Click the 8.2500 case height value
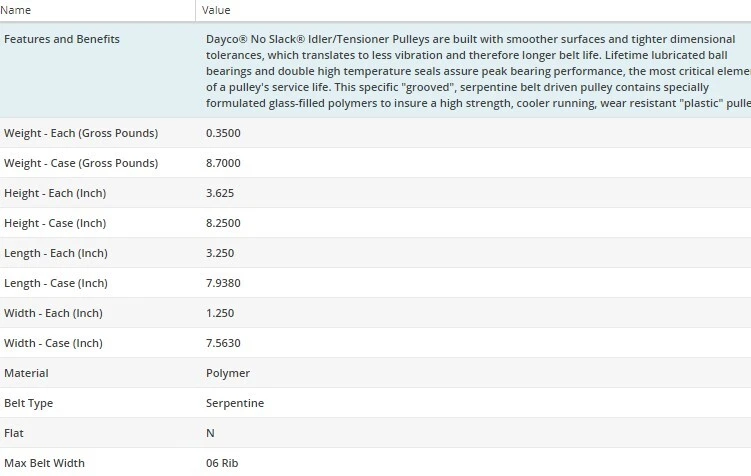 coord(223,223)
